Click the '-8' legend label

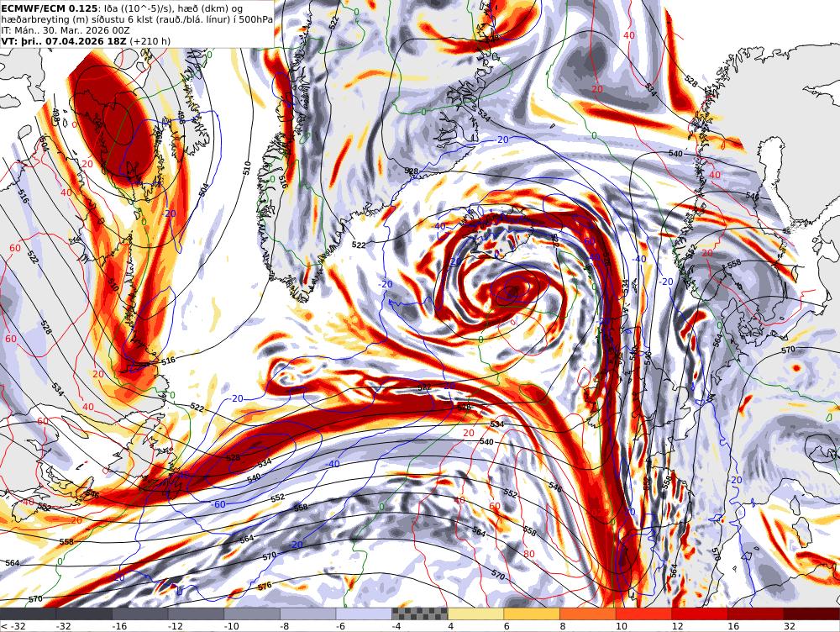[x=285, y=626]
